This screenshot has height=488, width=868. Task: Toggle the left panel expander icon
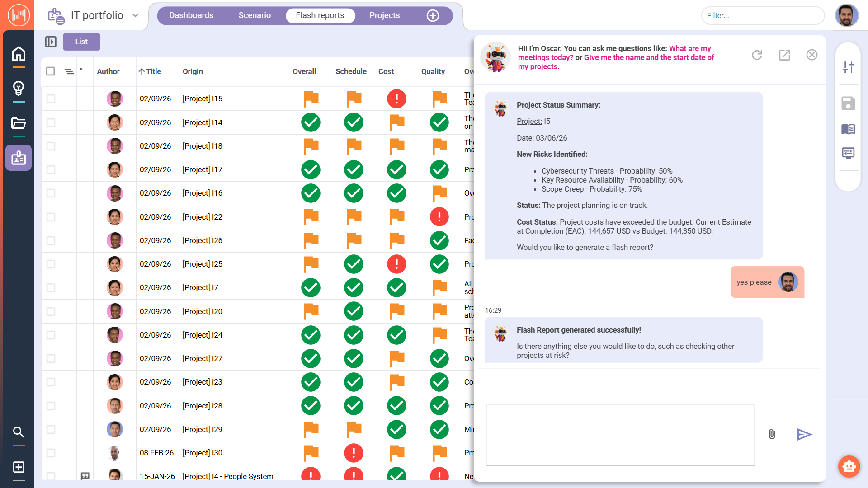(51, 42)
